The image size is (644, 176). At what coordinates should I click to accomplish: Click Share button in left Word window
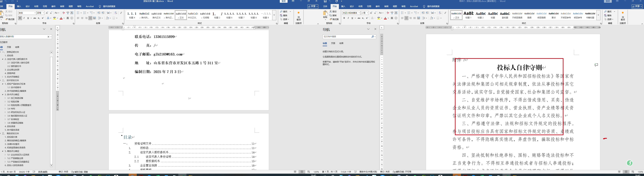coord(313,7)
